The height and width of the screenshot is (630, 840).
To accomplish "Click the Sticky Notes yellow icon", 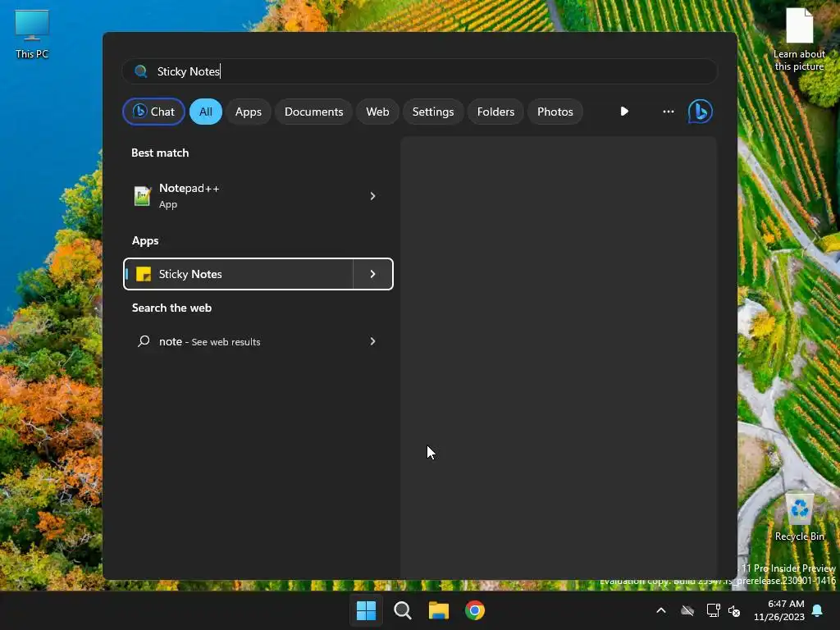I will [x=144, y=274].
